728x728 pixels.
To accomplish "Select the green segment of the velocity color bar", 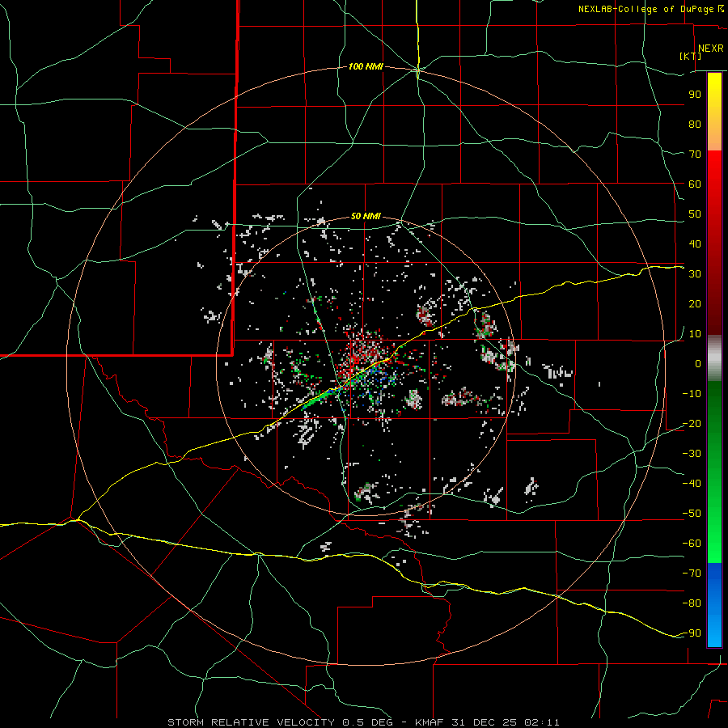I will tap(714, 472).
